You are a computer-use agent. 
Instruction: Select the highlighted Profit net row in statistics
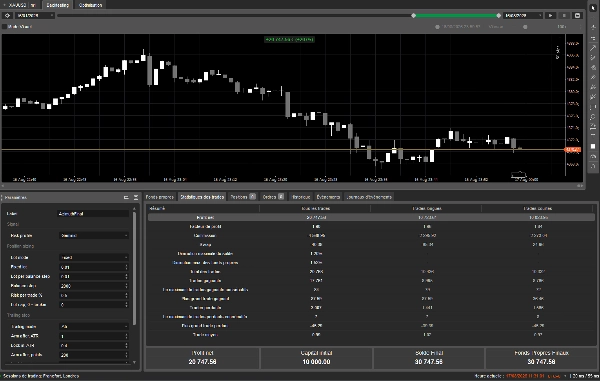tap(370, 217)
